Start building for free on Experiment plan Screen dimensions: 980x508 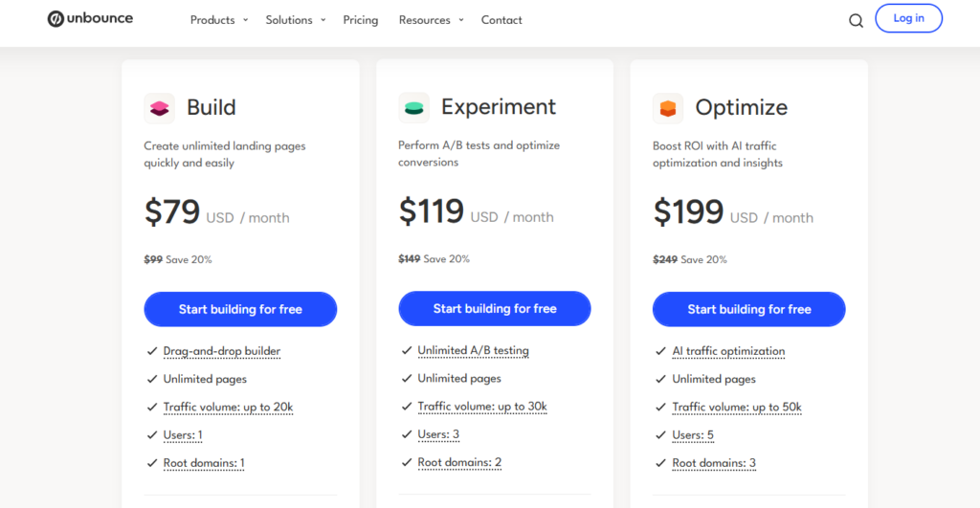point(495,309)
